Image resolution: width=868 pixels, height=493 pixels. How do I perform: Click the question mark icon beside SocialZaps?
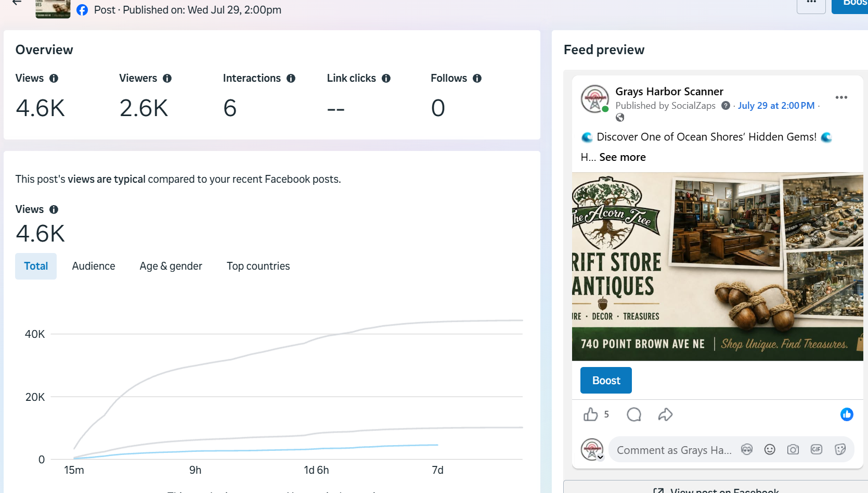coord(726,106)
